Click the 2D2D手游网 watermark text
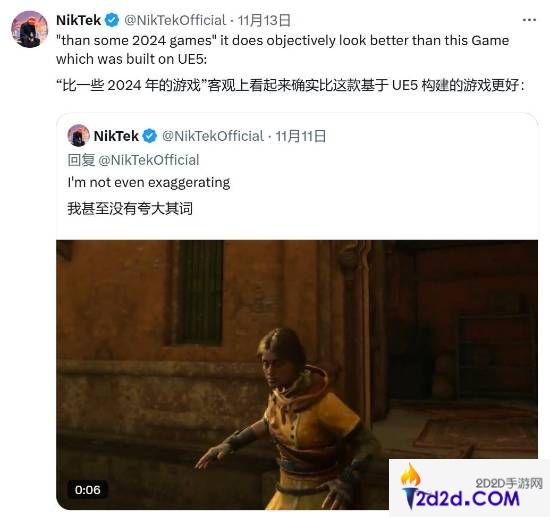Image resolution: width=550 pixels, height=517 pixels. [x=509, y=484]
